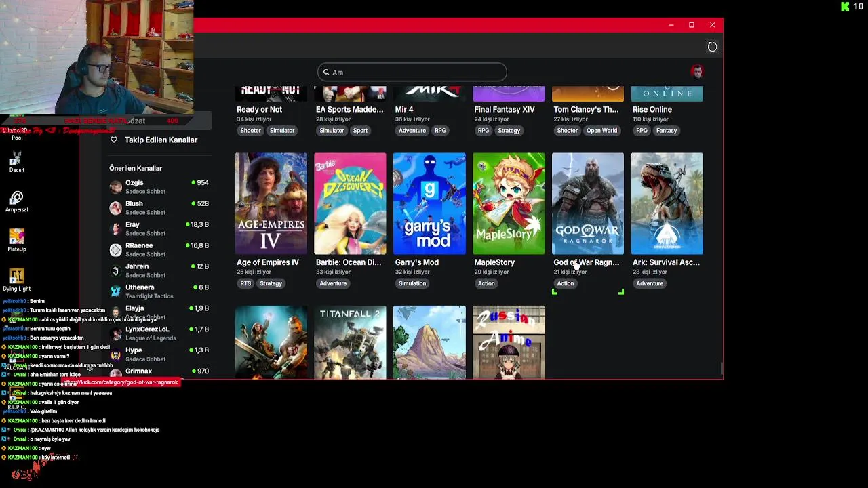Click the Önerilen Kanallar heading
The height and width of the screenshot is (488, 868).
coord(136,168)
